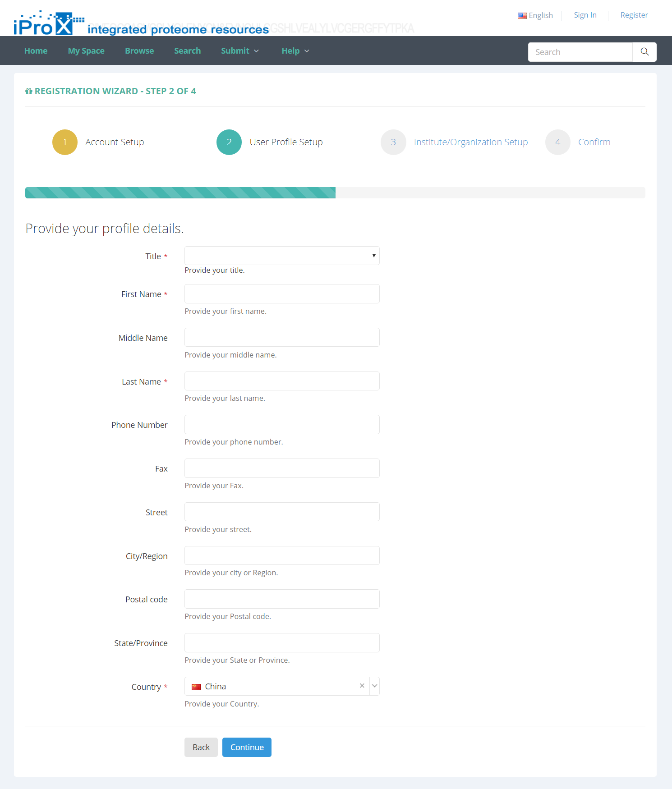Click the 'Provide your profile details.' heading
672x789 pixels.
pyautogui.click(x=105, y=229)
